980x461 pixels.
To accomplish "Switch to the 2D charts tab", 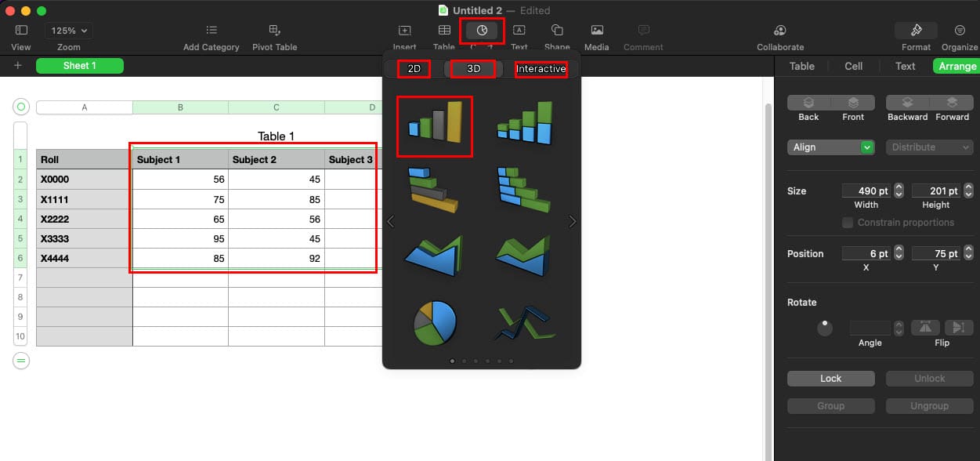I will coord(414,69).
